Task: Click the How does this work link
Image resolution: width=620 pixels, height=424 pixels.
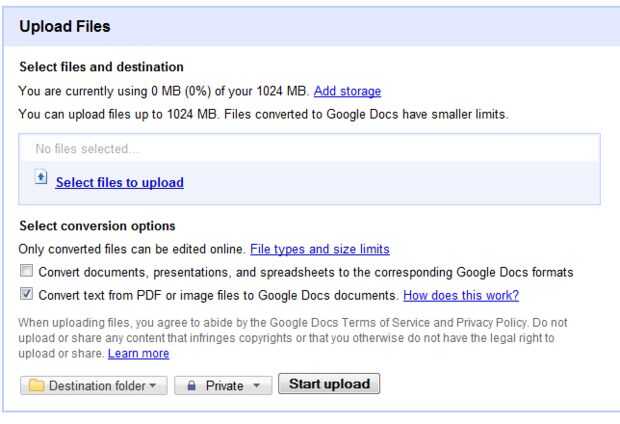Action: (x=460, y=296)
